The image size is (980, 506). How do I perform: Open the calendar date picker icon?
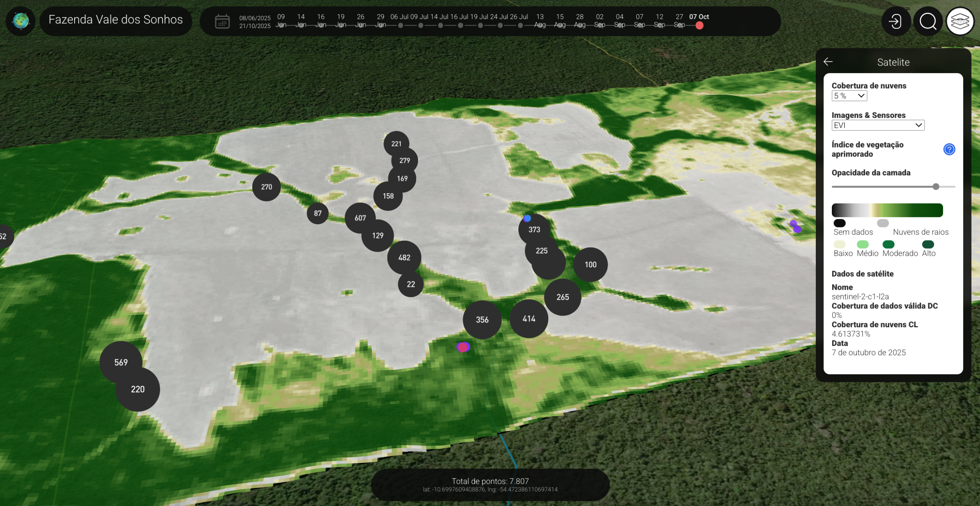pyautogui.click(x=222, y=21)
